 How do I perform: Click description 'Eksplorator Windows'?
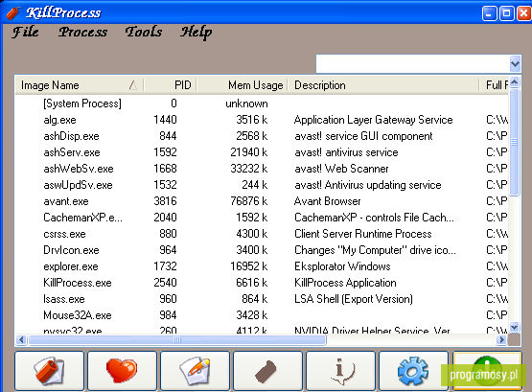tap(342, 266)
